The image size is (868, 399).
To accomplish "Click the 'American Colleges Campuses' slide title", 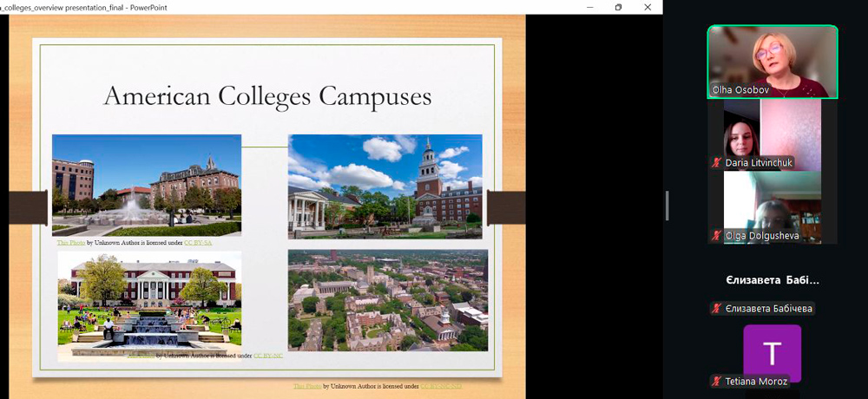I will pyautogui.click(x=267, y=96).
